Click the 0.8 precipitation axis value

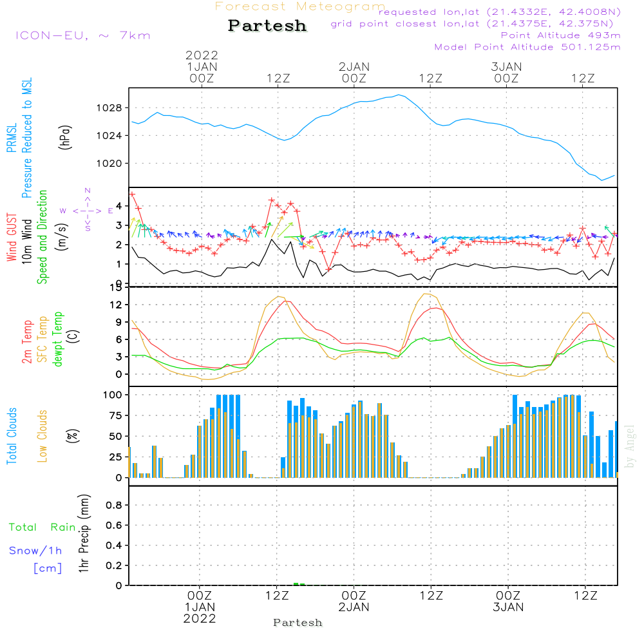[114, 505]
